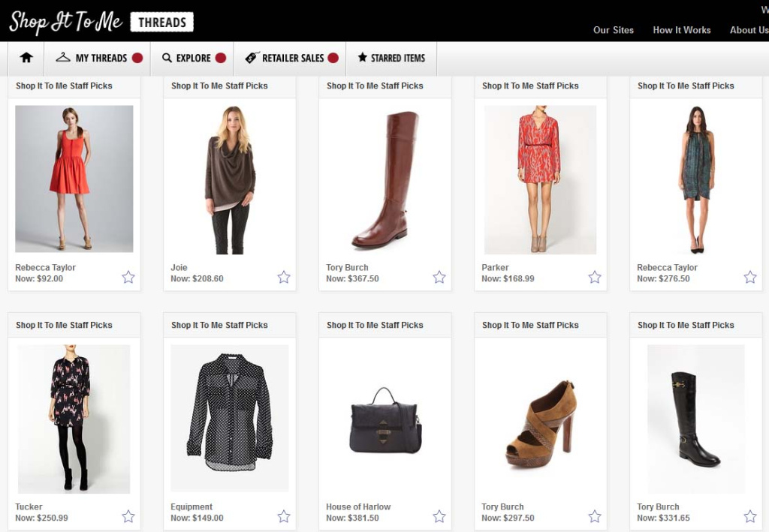Click the Tucker brand name
The height and width of the screenshot is (532, 769).
(x=29, y=506)
